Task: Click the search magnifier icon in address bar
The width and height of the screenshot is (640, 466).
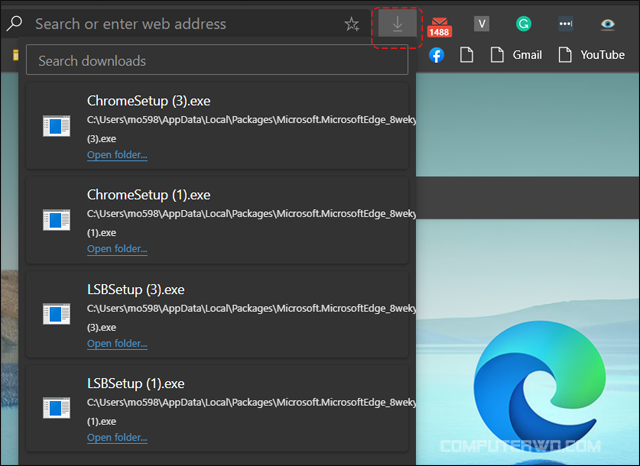Action: pos(14,23)
